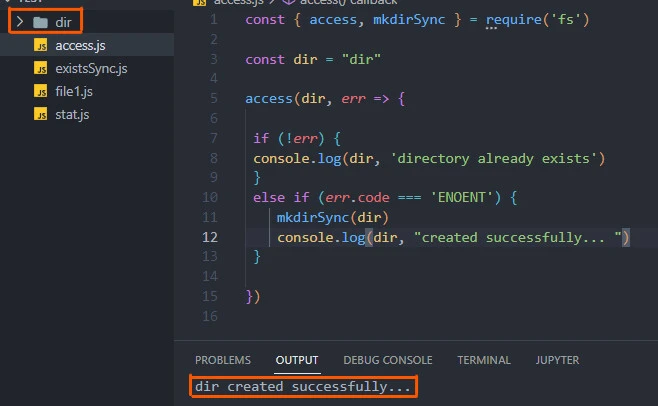Open the DEBUG CONSOLE tab
Screen dimensions: 658x406
pos(387,360)
